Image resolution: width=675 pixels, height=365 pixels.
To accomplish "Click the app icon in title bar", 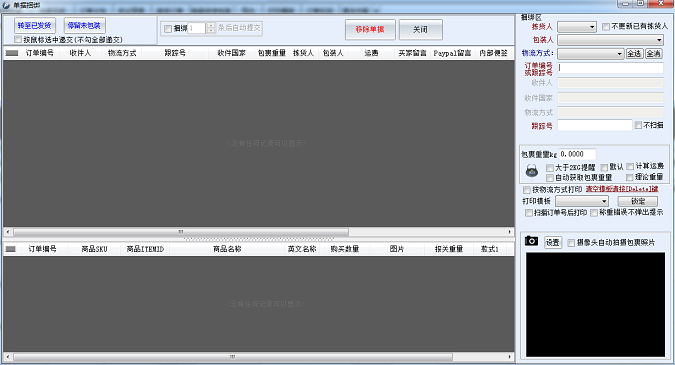I will point(6,5).
